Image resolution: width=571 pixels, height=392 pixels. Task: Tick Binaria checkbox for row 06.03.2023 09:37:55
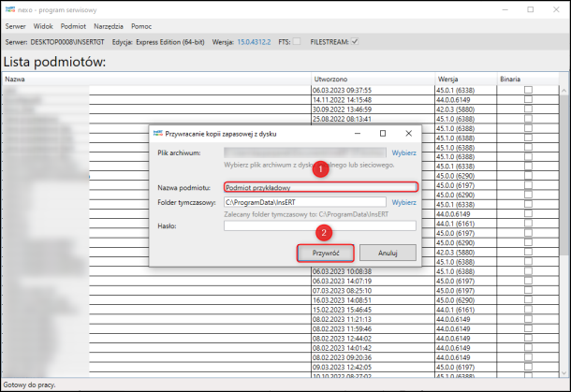[528, 90]
